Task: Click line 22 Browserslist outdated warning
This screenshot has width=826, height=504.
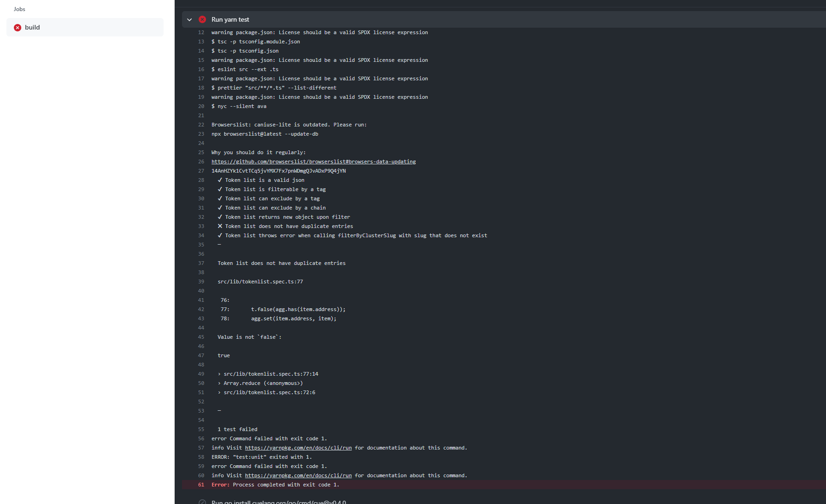Action: (289, 125)
